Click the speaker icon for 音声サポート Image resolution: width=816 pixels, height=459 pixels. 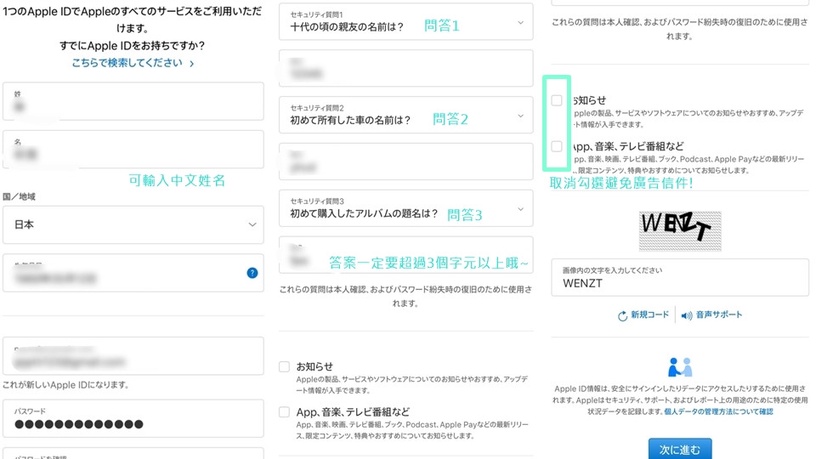(687, 315)
